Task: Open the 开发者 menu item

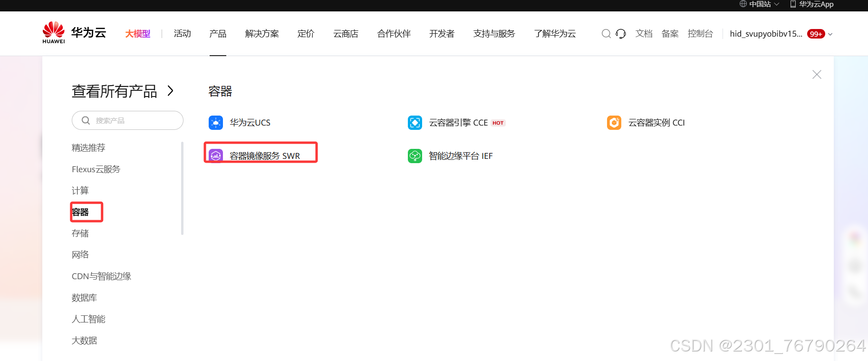Action: tap(442, 34)
